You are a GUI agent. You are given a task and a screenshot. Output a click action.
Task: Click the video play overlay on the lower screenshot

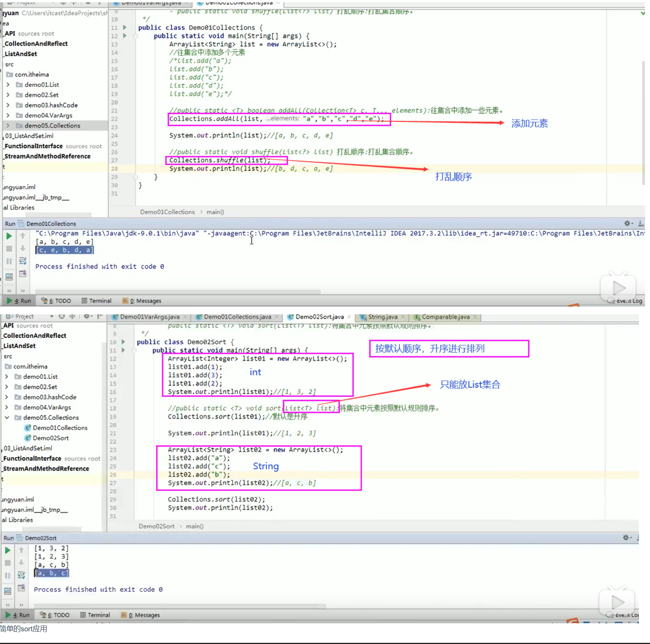(617, 601)
